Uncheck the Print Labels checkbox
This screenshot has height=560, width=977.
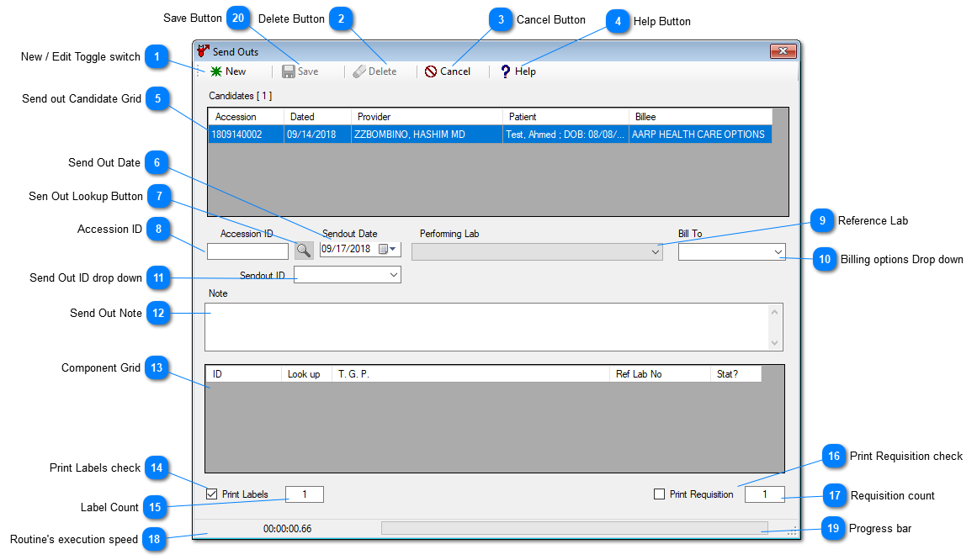(212, 494)
